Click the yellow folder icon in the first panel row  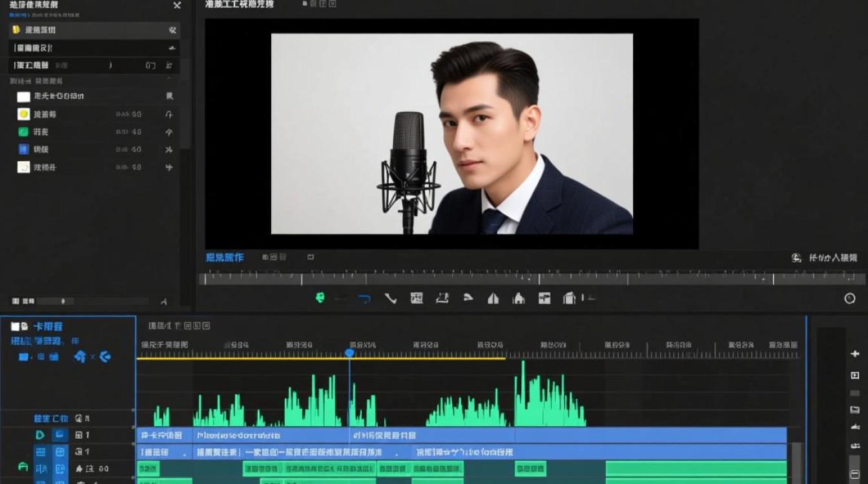pos(16,30)
